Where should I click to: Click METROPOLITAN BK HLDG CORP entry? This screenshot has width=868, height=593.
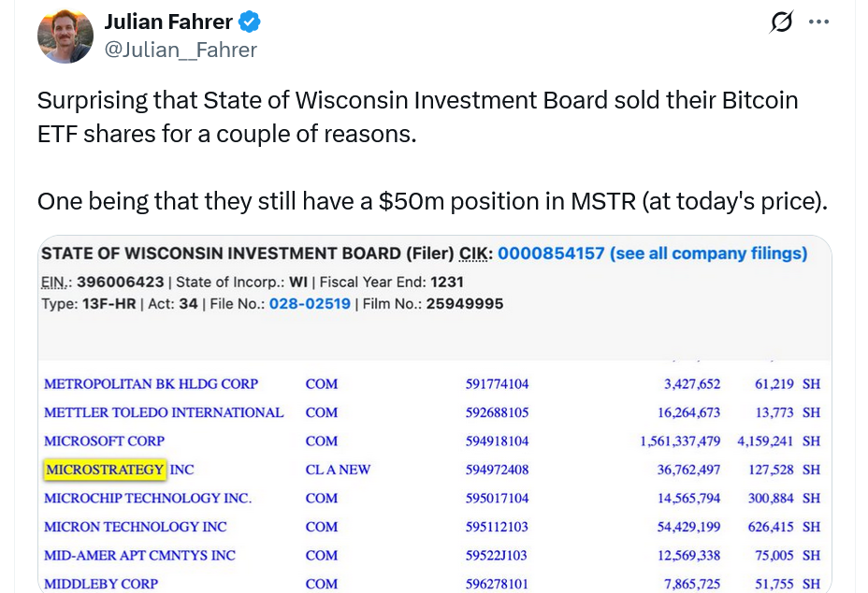[x=151, y=383]
